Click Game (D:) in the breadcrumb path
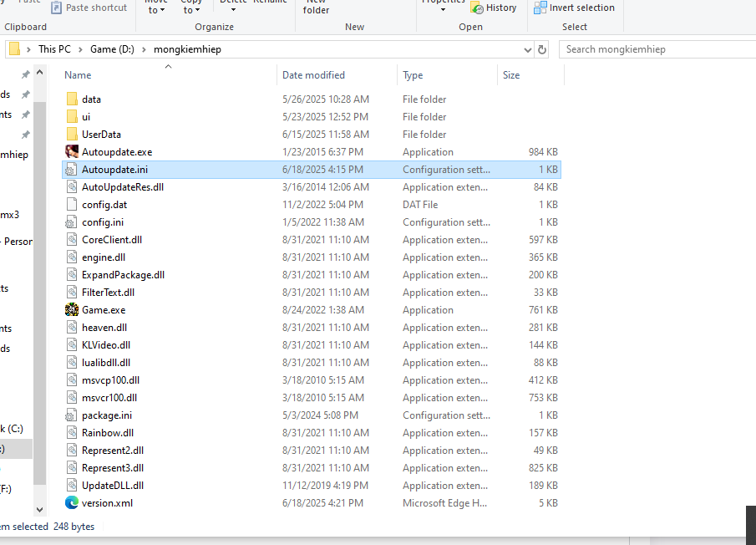756x545 pixels. tap(113, 49)
